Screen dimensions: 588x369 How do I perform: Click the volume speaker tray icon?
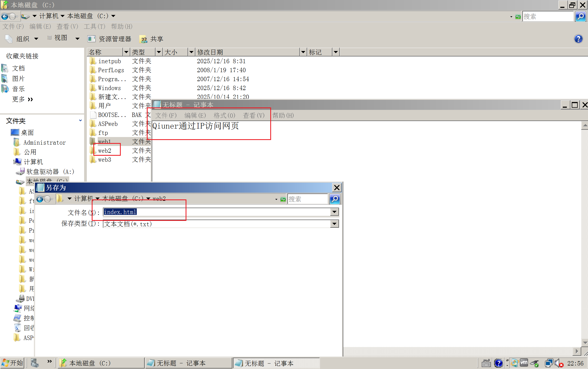click(558, 363)
